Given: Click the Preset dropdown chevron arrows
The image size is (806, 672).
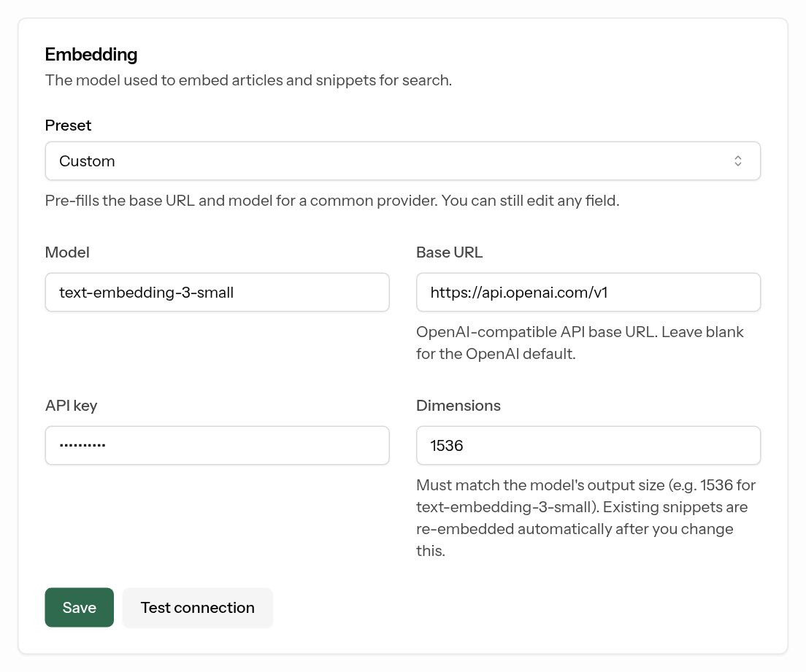Looking at the screenshot, I should tap(737, 161).
